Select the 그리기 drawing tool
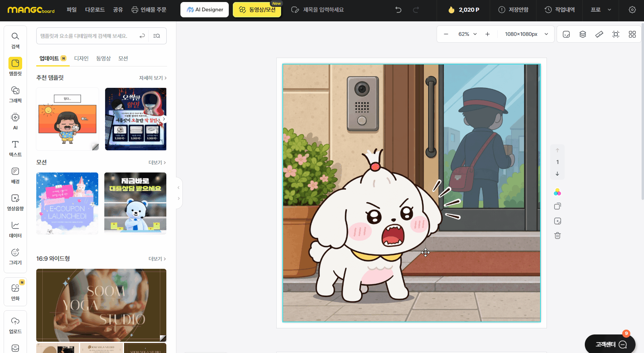Screen dimensions: 644x353 tap(15, 256)
